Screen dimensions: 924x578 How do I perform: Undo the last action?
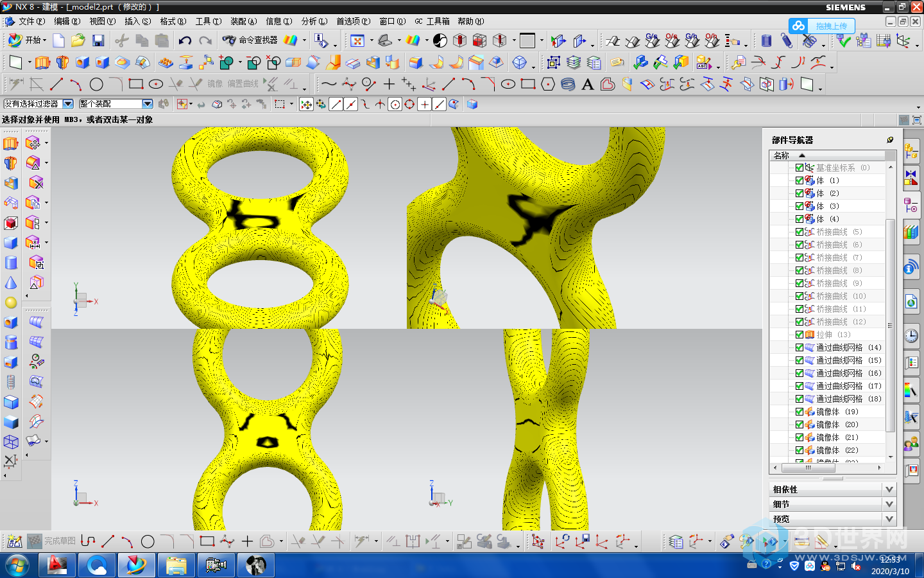pyautogui.click(x=185, y=40)
